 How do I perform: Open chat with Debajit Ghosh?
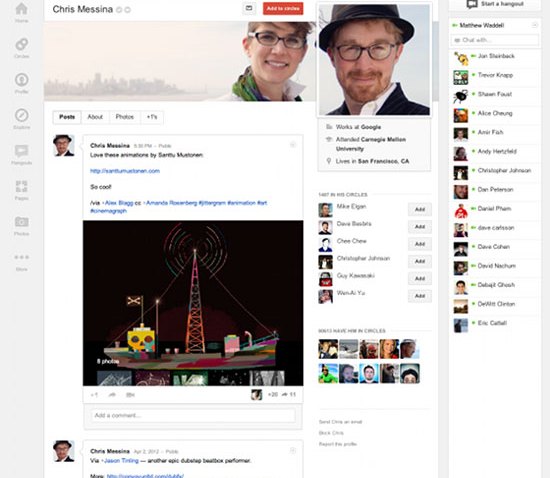[x=496, y=285]
